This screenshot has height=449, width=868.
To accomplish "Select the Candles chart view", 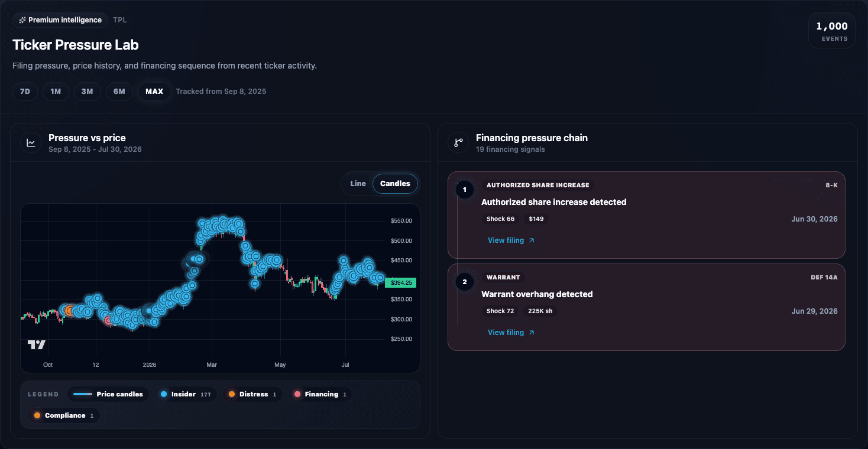I will 395,184.
